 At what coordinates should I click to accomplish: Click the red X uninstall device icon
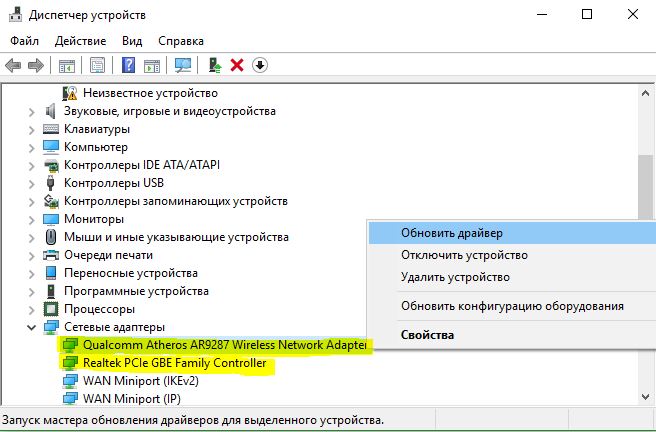(237, 65)
